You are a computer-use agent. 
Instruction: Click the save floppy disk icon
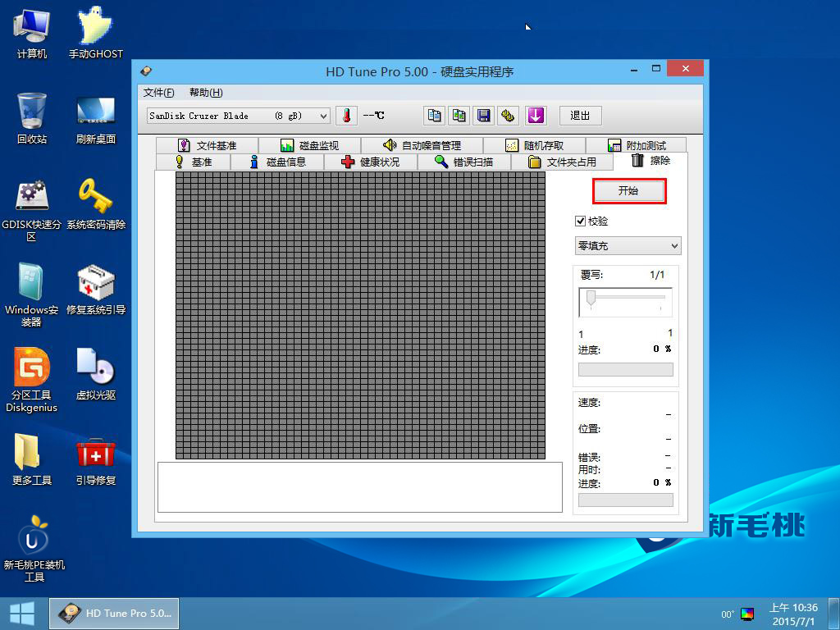click(x=484, y=116)
